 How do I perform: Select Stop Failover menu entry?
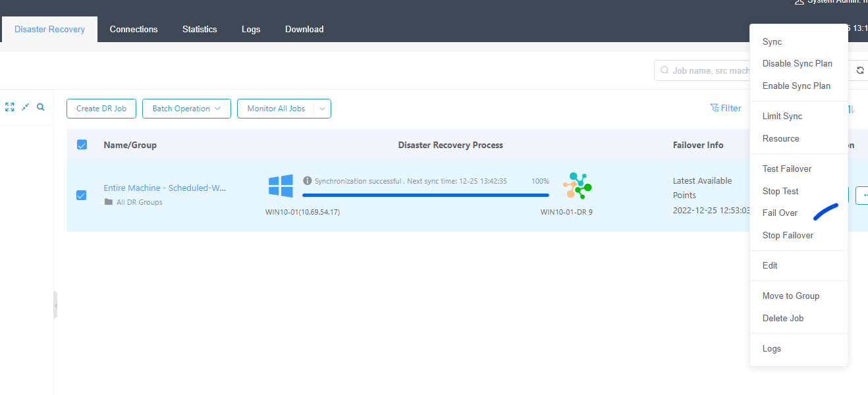pyautogui.click(x=799, y=235)
